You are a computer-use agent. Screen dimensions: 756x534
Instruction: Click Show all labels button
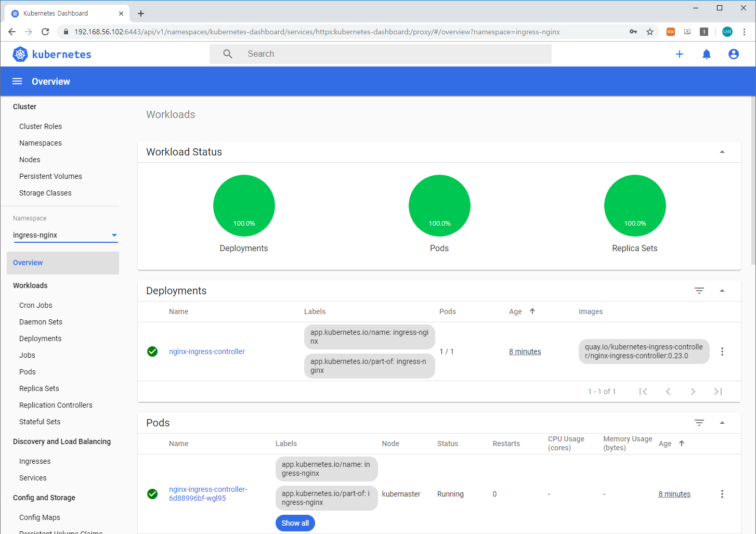[x=295, y=523]
